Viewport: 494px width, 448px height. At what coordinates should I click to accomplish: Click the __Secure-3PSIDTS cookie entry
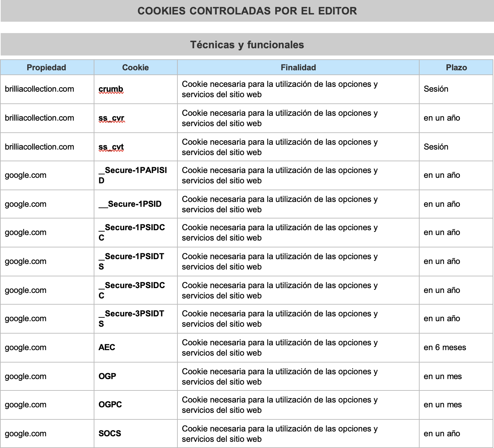click(132, 318)
